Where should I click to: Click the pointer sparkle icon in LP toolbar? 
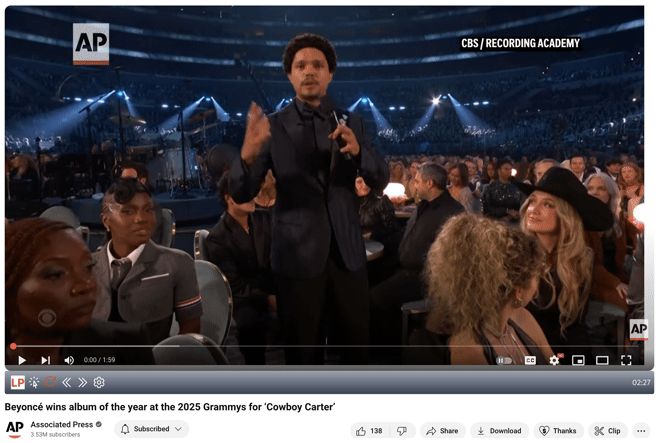34,383
